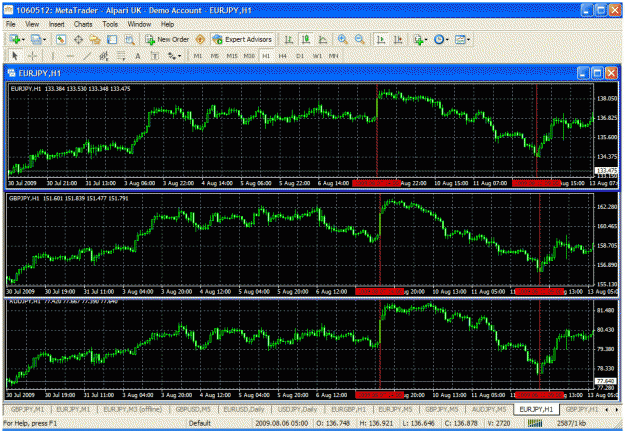
Task: Toggle Auto Scroll on the chart
Action: tap(381, 39)
